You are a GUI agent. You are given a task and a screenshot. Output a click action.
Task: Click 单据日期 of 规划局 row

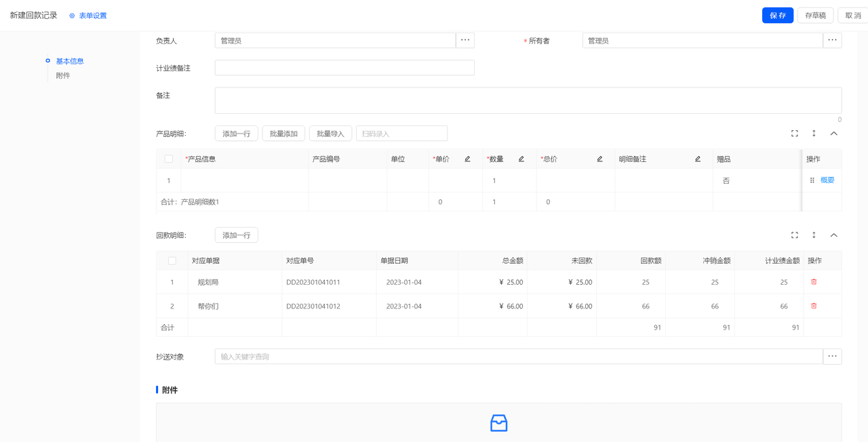coord(403,282)
